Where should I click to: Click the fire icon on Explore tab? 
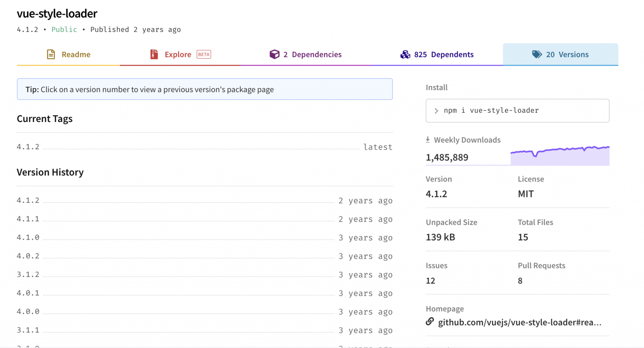(x=154, y=54)
